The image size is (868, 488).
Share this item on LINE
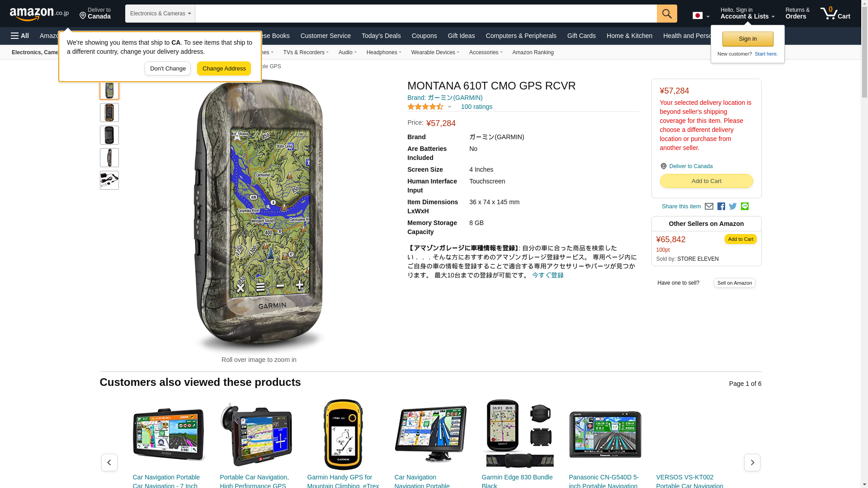click(x=745, y=206)
